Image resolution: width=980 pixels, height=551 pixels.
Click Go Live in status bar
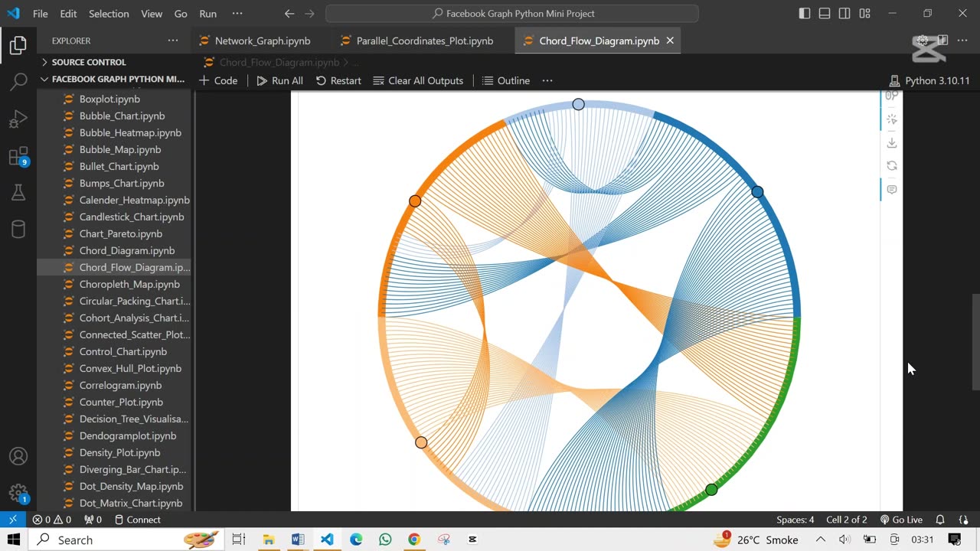tap(900, 520)
